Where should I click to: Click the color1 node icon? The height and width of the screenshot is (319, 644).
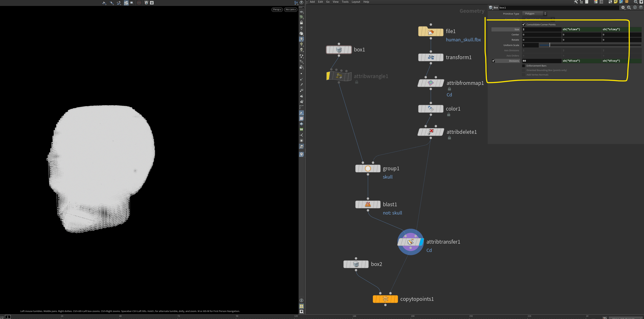tap(430, 109)
